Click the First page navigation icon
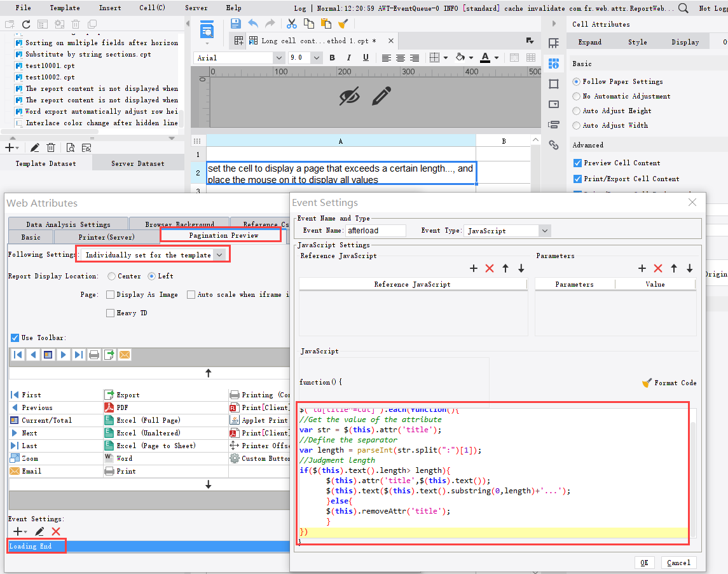728x574 pixels. (x=18, y=356)
